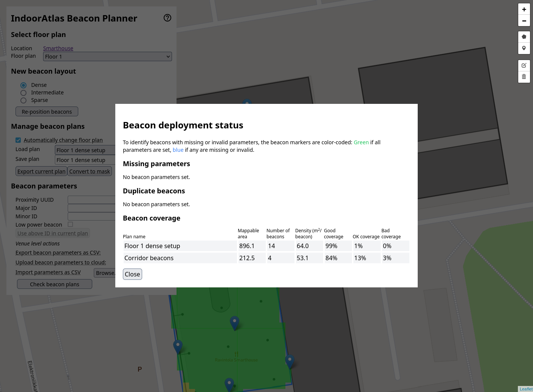This screenshot has width=533, height=392.
Task: Activate the delete layers trash tool
Action: 524,77
